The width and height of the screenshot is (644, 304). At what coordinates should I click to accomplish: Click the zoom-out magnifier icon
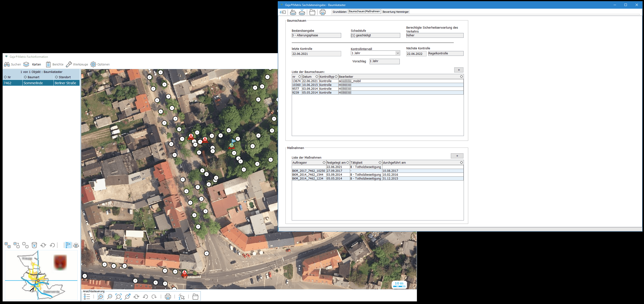click(x=109, y=297)
